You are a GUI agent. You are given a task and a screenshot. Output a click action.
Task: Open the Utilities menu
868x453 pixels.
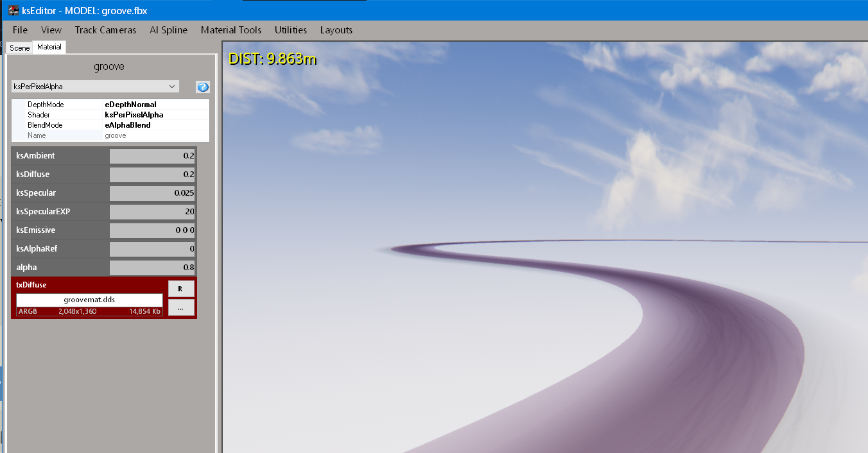pyautogui.click(x=291, y=30)
